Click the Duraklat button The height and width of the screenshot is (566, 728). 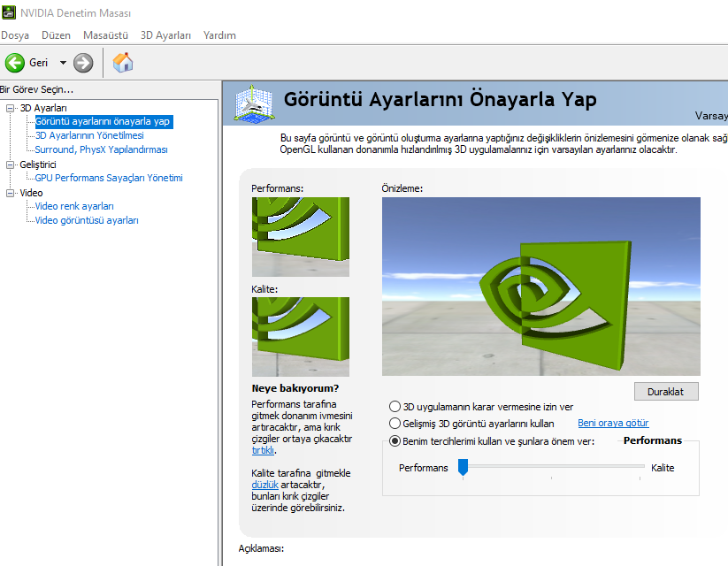pos(666,392)
